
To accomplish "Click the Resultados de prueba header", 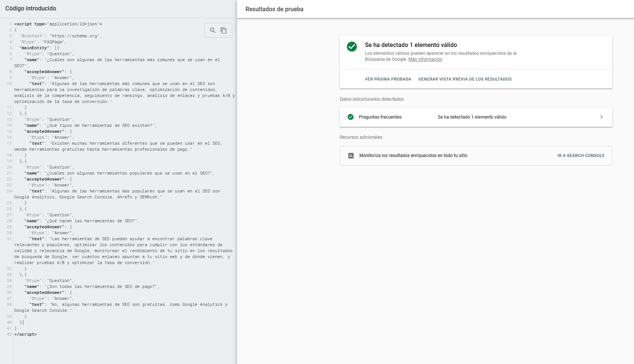I will point(274,9).
